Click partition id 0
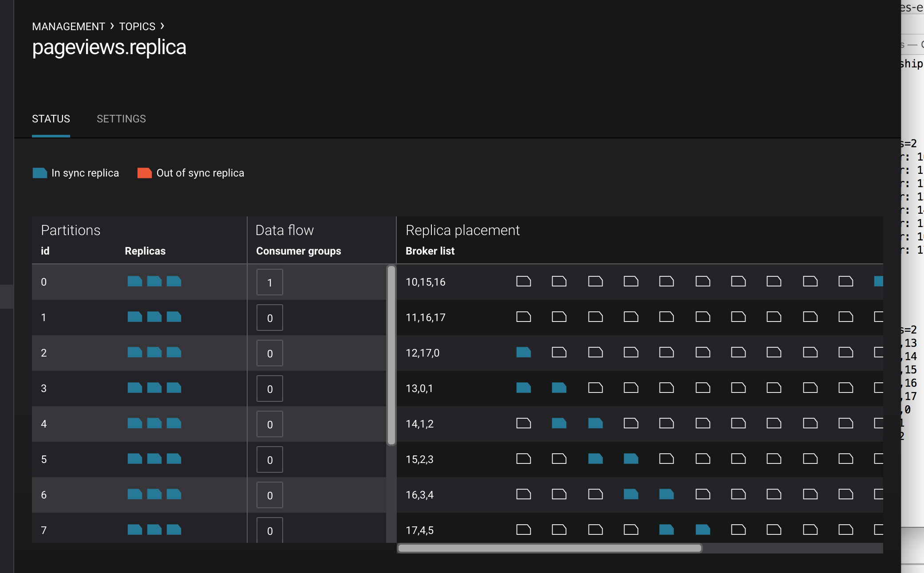 [44, 282]
